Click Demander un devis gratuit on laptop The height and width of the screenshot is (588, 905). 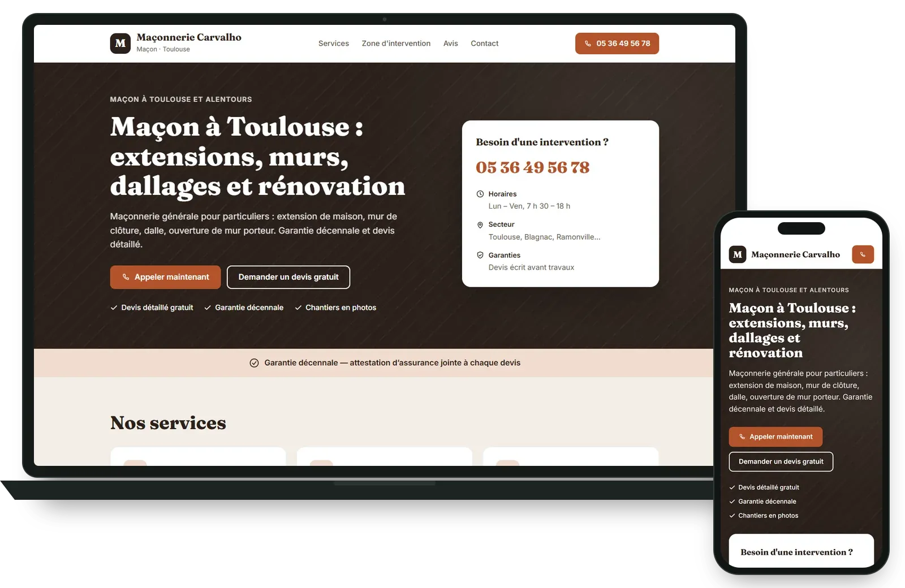(x=288, y=277)
